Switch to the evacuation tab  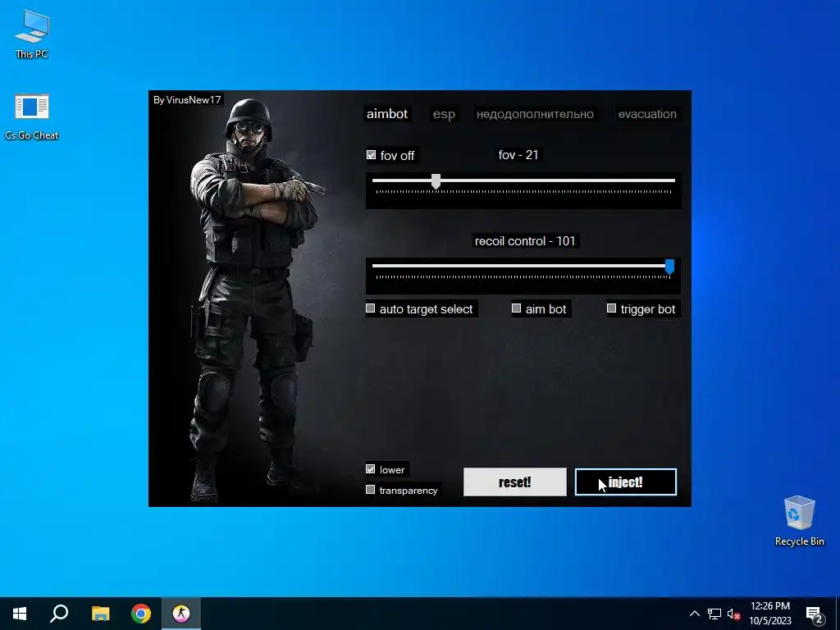[647, 114]
